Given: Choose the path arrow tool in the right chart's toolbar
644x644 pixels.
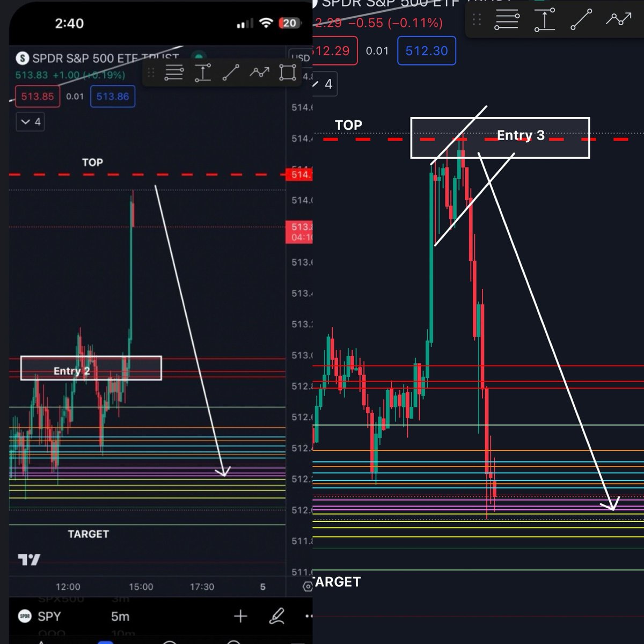Looking at the screenshot, I should pyautogui.click(x=618, y=19).
